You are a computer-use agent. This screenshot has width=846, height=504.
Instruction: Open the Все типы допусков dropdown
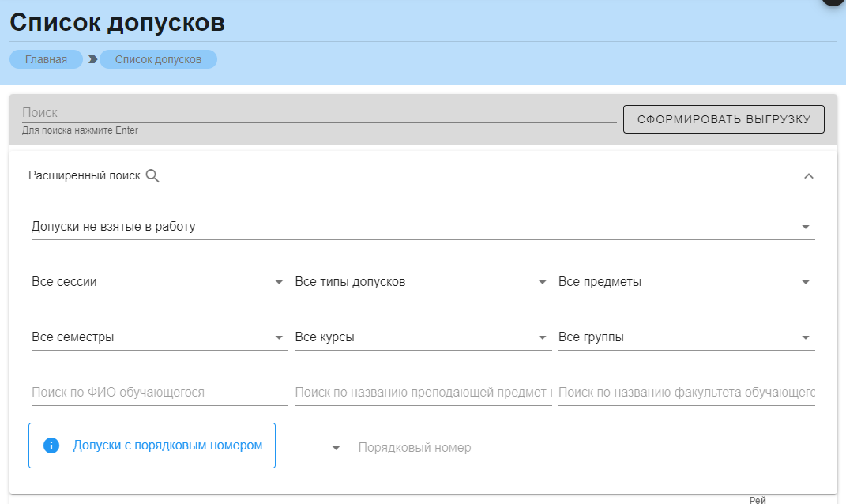point(422,282)
